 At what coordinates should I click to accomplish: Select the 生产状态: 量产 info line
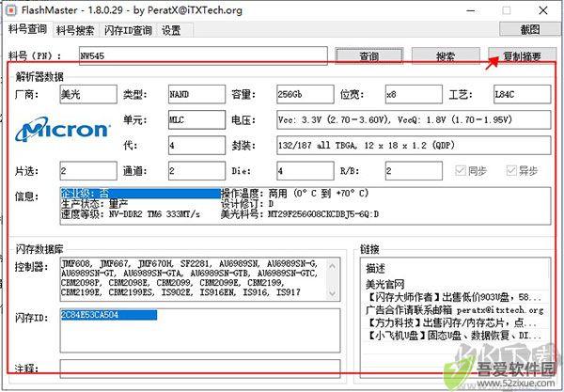coord(95,204)
